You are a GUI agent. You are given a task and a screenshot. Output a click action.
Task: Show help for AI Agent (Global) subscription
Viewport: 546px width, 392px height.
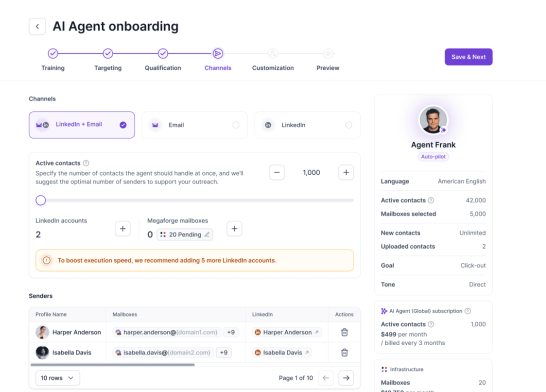coord(467,311)
